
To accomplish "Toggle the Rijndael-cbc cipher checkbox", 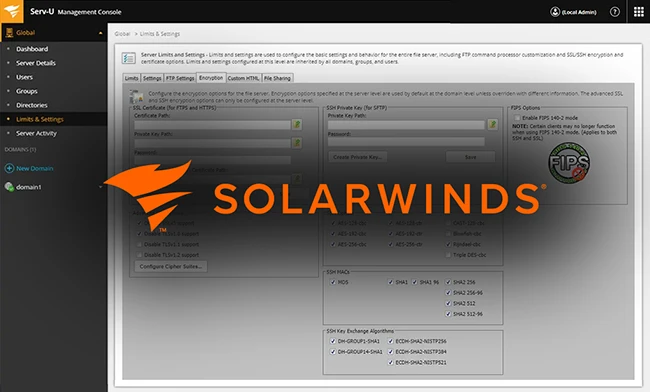I will click(448, 244).
